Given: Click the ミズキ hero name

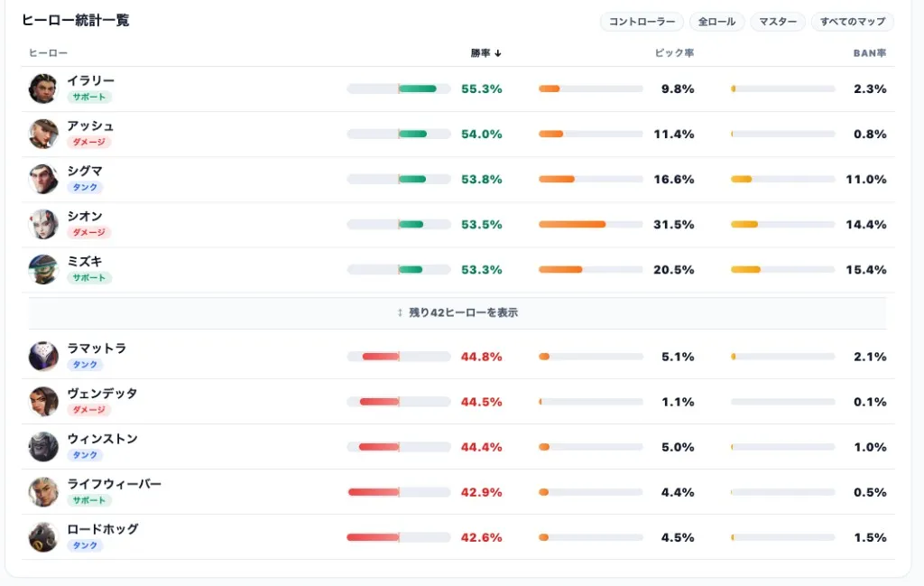Looking at the screenshot, I should (x=85, y=261).
